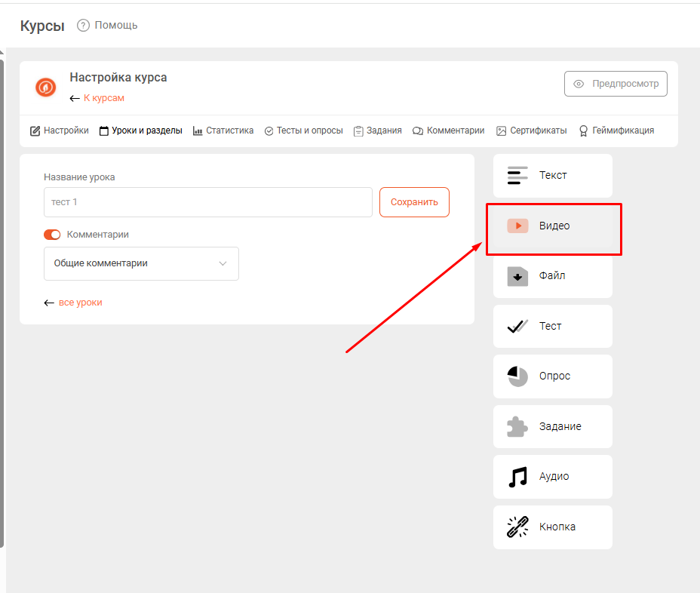The width and height of the screenshot is (700, 593).
Task: Go to the Тесты и опросы tab
Action: [303, 131]
